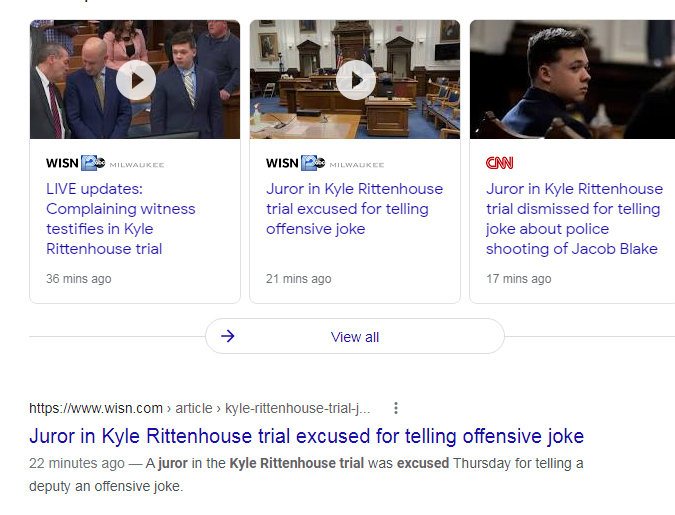Click the '21 mins ago' timestamp
675x515 pixels.
click(299, 279)
